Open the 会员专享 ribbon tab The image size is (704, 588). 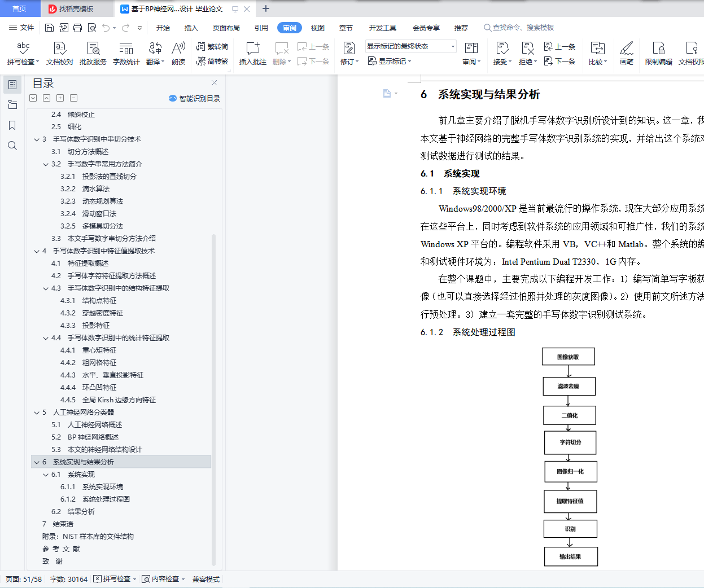click(x=426, y=28)
